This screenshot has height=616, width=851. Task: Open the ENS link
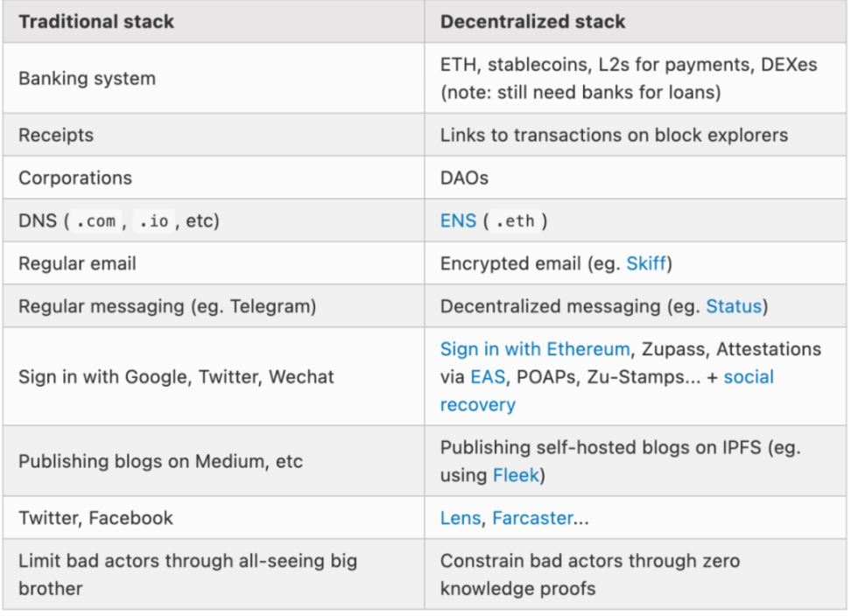click(458, 220)
